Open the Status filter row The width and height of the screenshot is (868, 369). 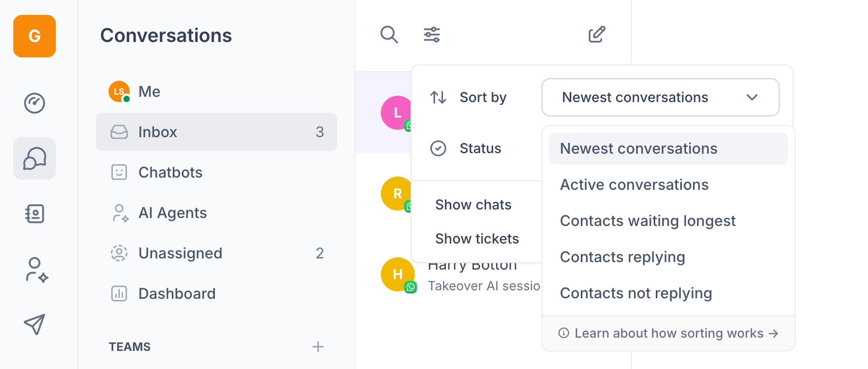[x=480, y=148]
